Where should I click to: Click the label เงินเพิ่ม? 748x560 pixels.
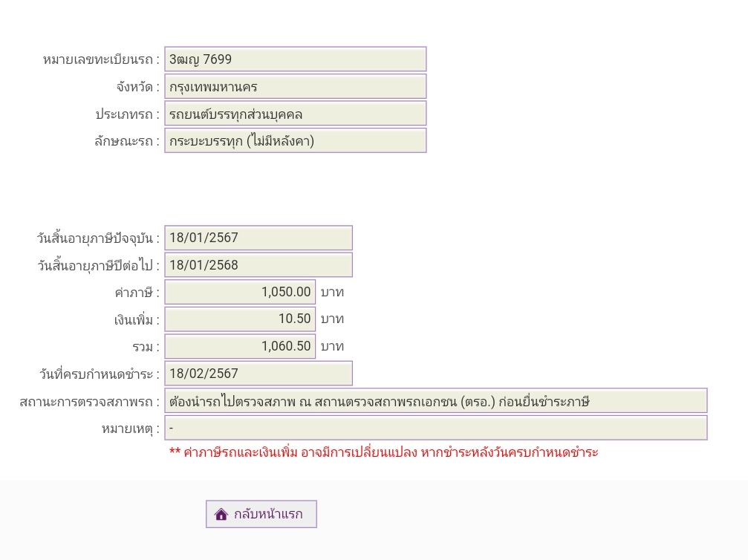pos(137,319)
